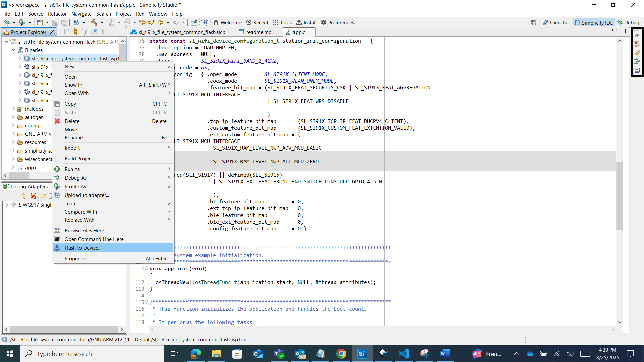Collapse the Binaries folder
The height and width of the screenshot is (362, 644).
[x=13, y=50]
